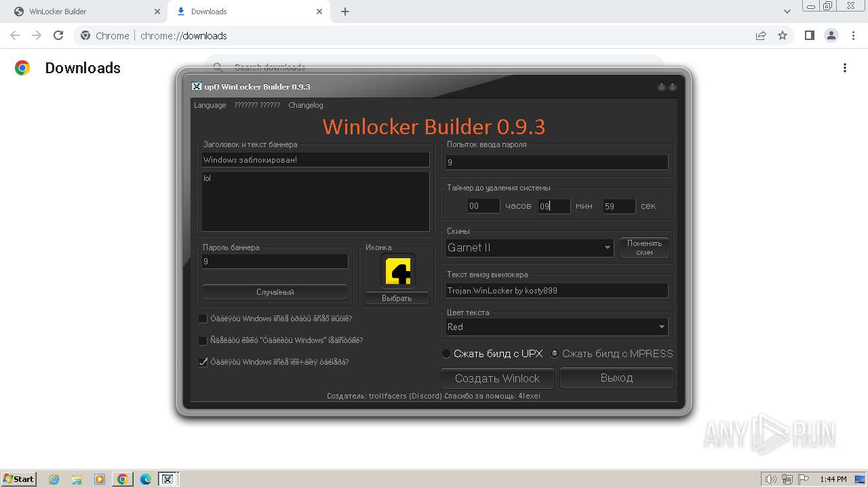The image size is (868, 488).
Task: Reload the Chrome page
Action: (58, 35)
